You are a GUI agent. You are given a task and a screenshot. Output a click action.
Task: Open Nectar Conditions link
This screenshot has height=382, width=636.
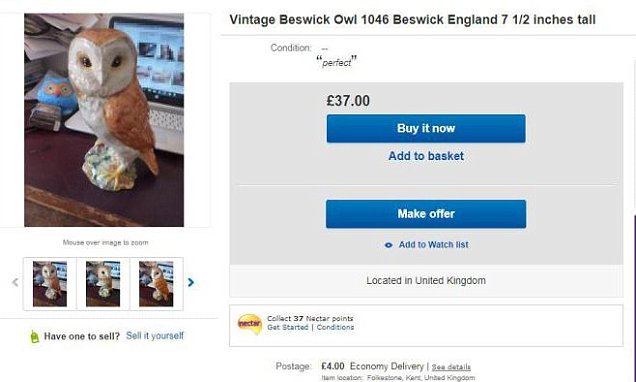pyautogui.click(x=335, y=327)
